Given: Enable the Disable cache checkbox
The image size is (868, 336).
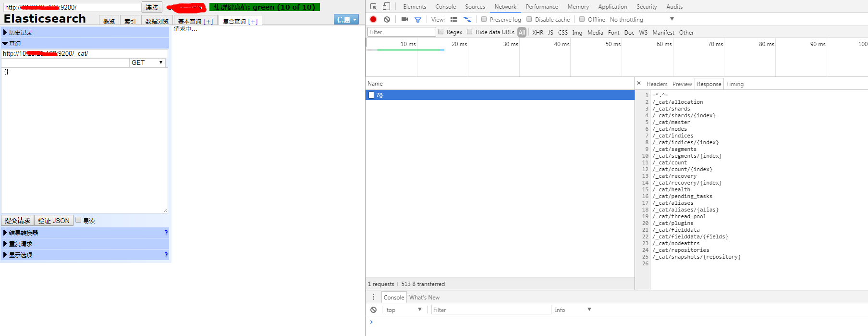Looking at the screenshot, I should pyautogui.click(x=529, y=19).
